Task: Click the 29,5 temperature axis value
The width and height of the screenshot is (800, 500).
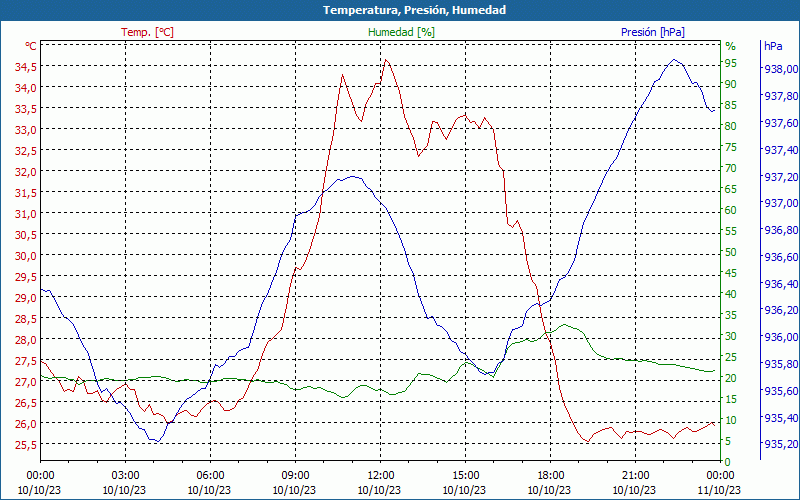Action: click(x=24, y=277)
